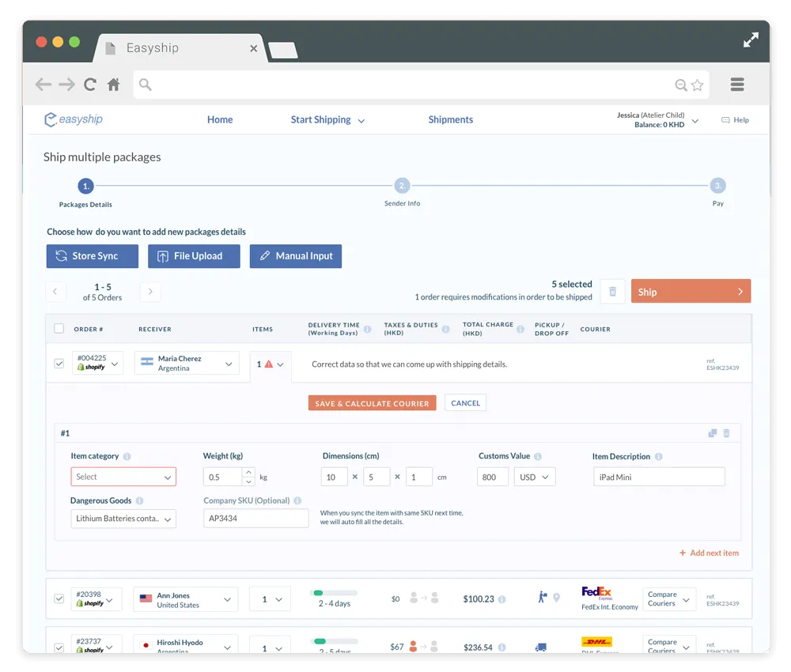The image size is (791, 672).
Task: Expand the items dropdown for Ann Jones
Action: (270, 599)
